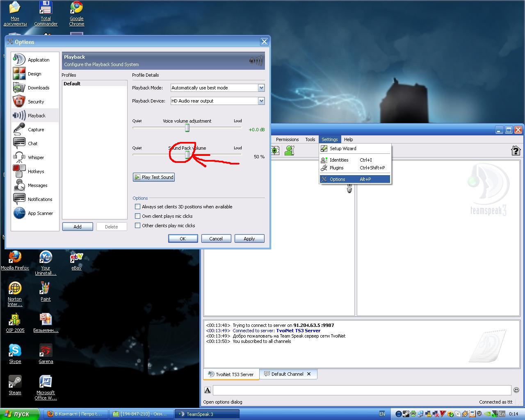Viewport: 525px width, 420px height.
Task: Open the Security options category
Action: [35, 102]
